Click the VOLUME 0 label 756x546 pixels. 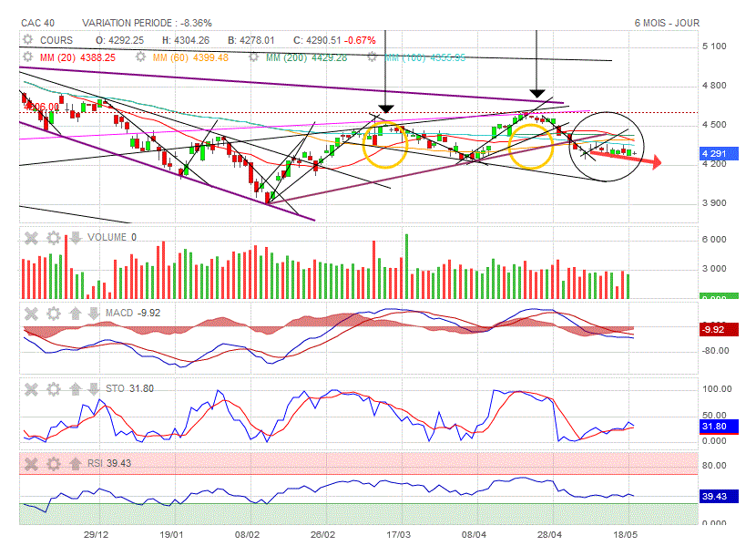pos(112,237)
